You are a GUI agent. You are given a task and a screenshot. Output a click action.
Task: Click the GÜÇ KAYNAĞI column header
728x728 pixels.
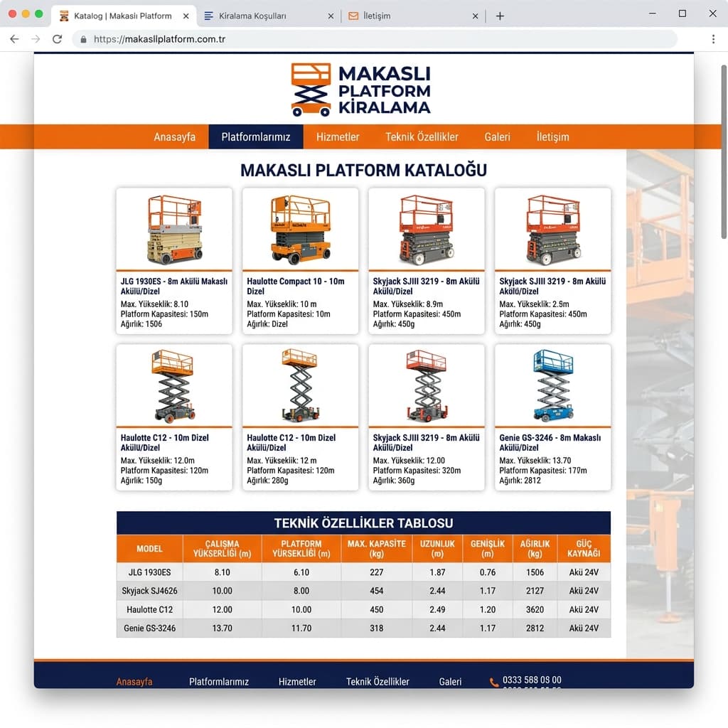click(584, 549)
